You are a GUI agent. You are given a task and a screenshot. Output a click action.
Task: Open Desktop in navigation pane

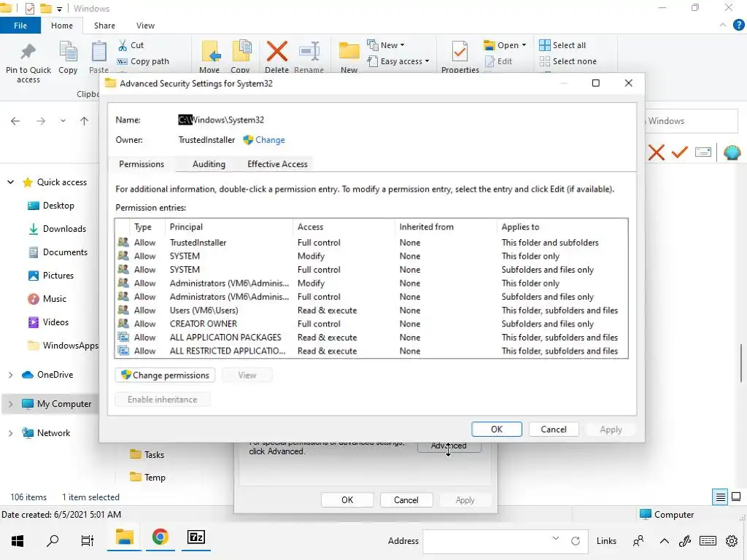[x=51, y=206]
